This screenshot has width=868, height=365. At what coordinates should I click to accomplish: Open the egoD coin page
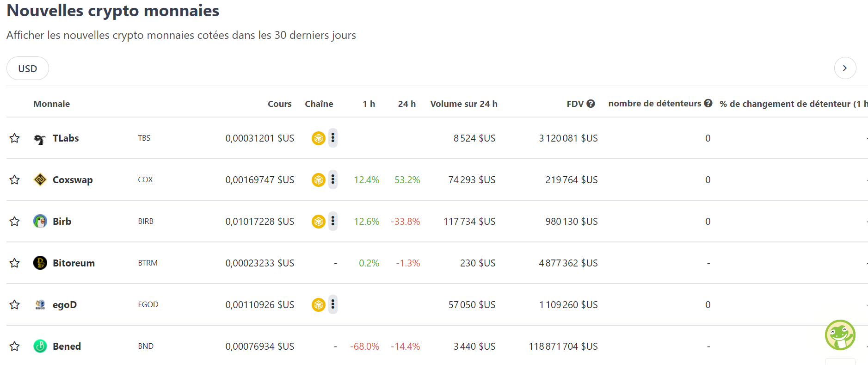(65, 304)
